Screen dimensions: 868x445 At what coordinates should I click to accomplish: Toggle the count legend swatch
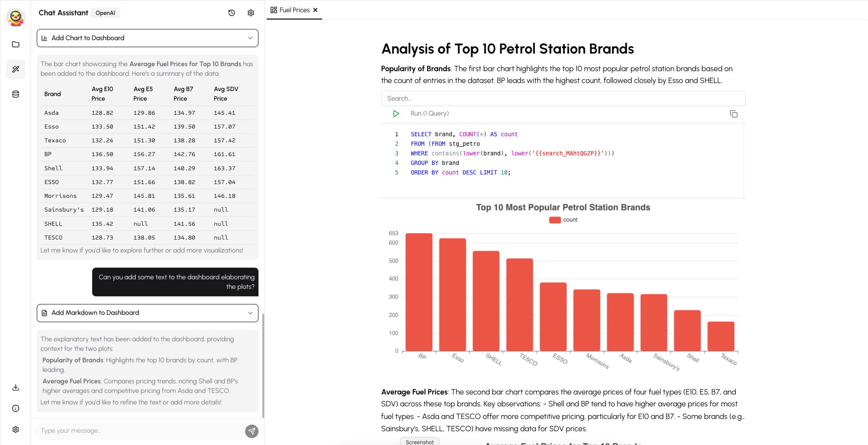555,220
